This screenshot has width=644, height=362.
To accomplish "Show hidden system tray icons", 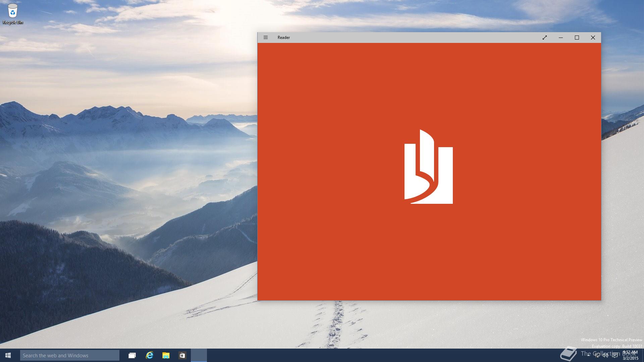I will (x=588, y=355).
